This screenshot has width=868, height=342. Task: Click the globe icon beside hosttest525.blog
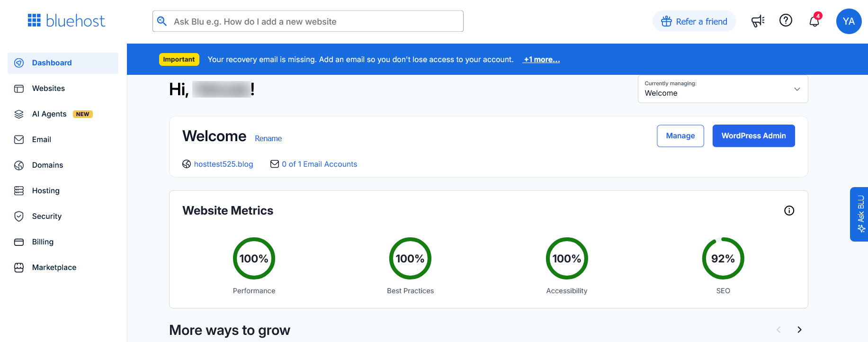[x=187, y=164]
